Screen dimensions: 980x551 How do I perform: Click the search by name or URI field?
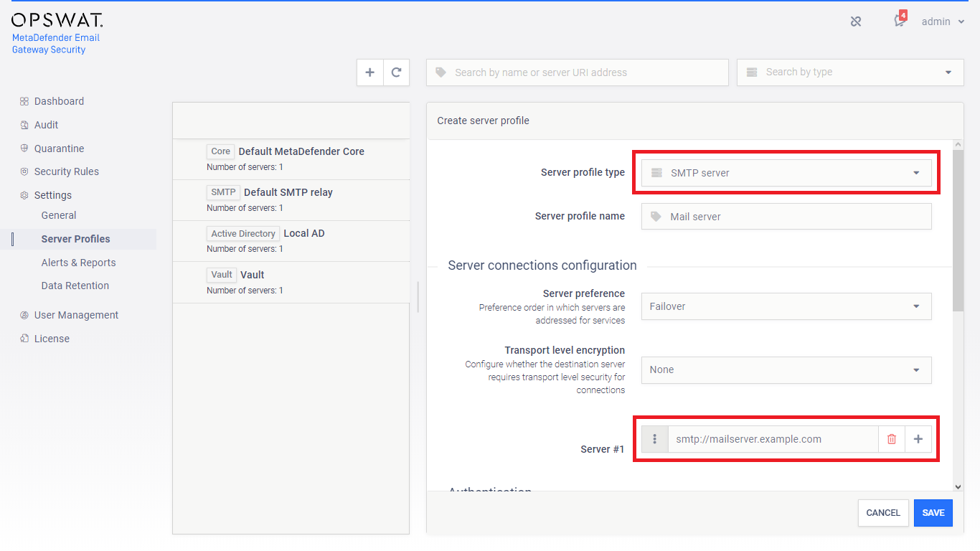(x=578, y=72)
